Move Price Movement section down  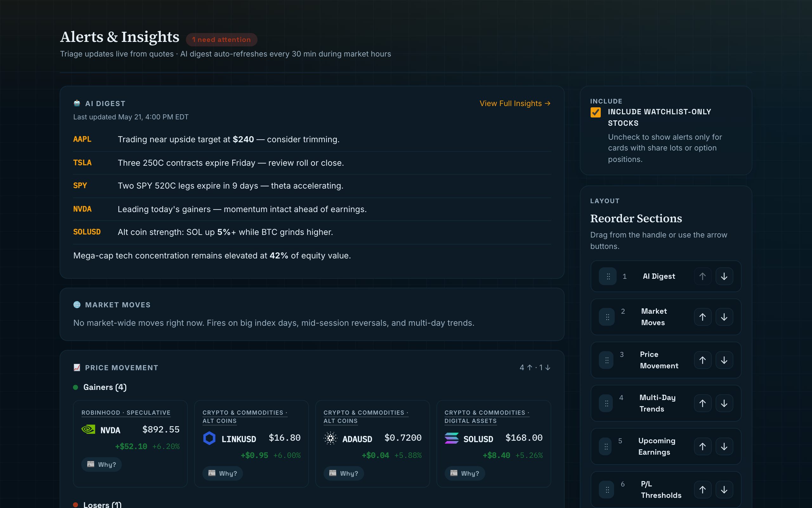pos(724,360)
